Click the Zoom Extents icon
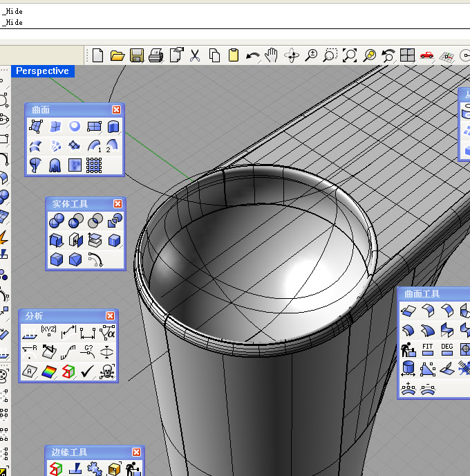Image resolution: width=470 pixels, height=476 pixels. [x=350, y=55]
